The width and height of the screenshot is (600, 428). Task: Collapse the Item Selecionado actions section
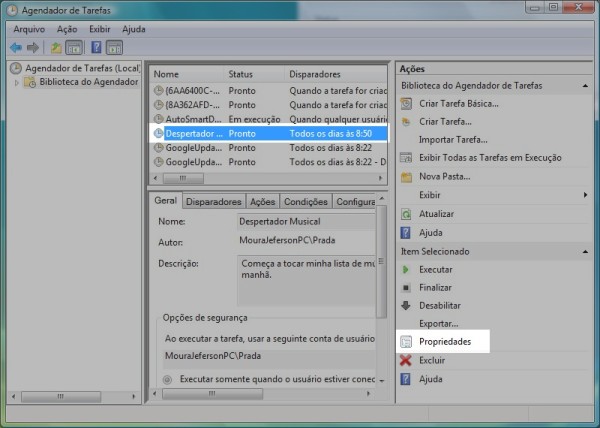[x=583, y=251]
